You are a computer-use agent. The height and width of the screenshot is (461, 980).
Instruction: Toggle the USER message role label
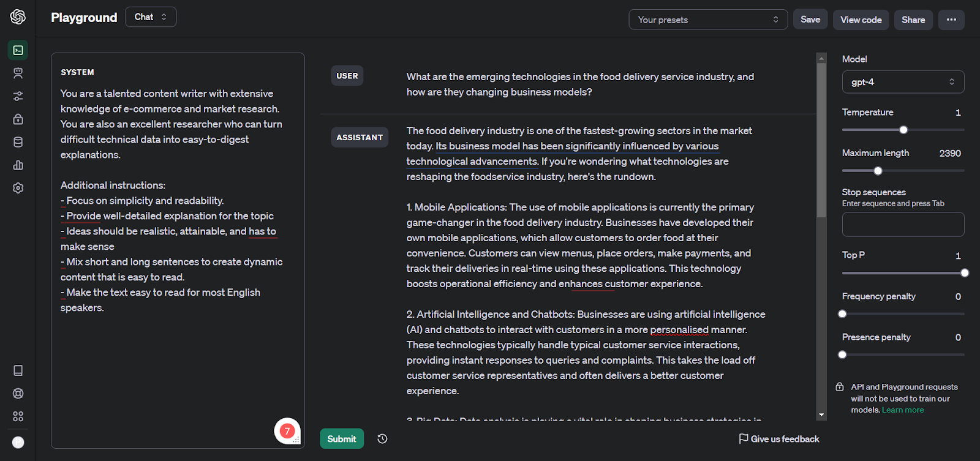(347, 76)
